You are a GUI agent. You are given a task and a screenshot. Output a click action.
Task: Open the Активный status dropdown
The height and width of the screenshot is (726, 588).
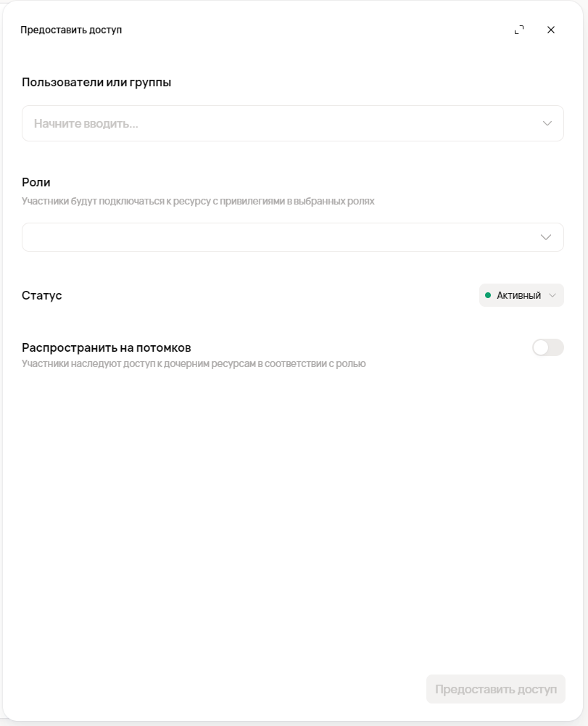(521, 295)
